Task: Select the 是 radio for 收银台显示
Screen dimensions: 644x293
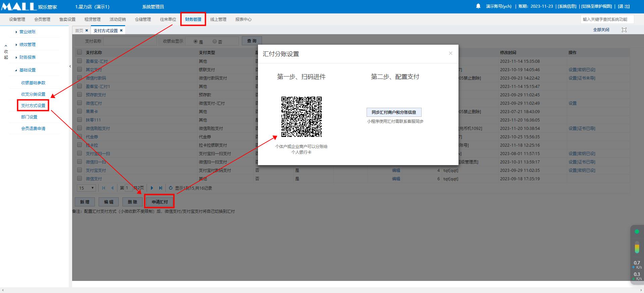Action: coord(196,42)
